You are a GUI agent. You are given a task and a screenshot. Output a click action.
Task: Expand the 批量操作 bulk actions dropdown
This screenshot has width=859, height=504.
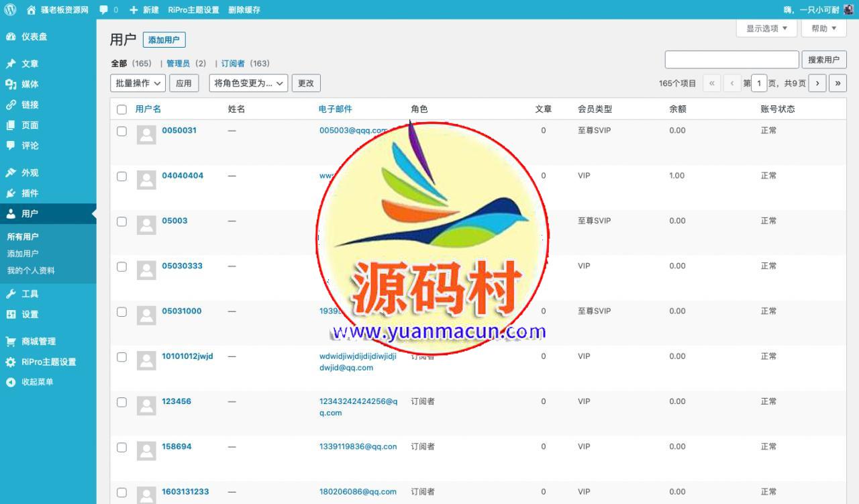click(138, 83)
